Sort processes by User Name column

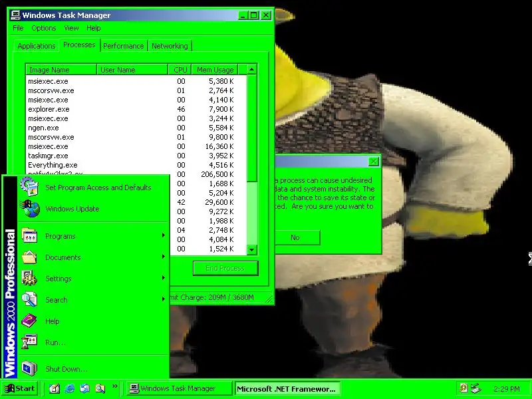click(132, 70)
